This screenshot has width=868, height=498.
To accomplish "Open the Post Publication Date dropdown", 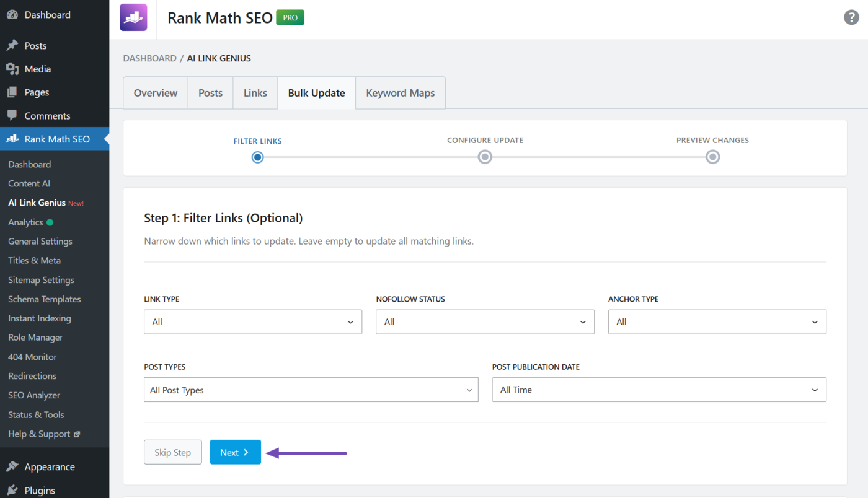I will point(659,390).
